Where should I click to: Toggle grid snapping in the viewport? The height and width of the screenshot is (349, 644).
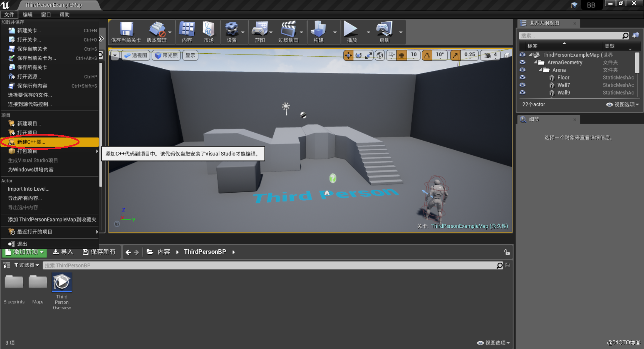click(401, 55)
